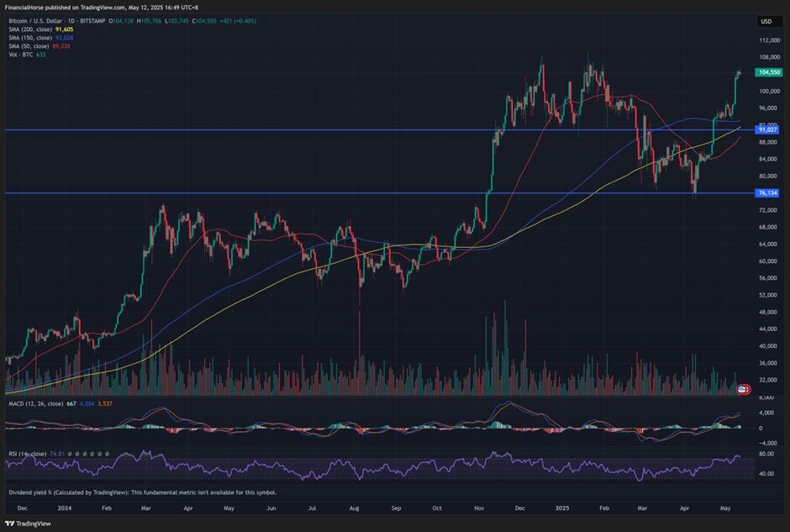The image size is (790, 532).
Task: Click the Nov label on time axis
Action: click(479, 508)
